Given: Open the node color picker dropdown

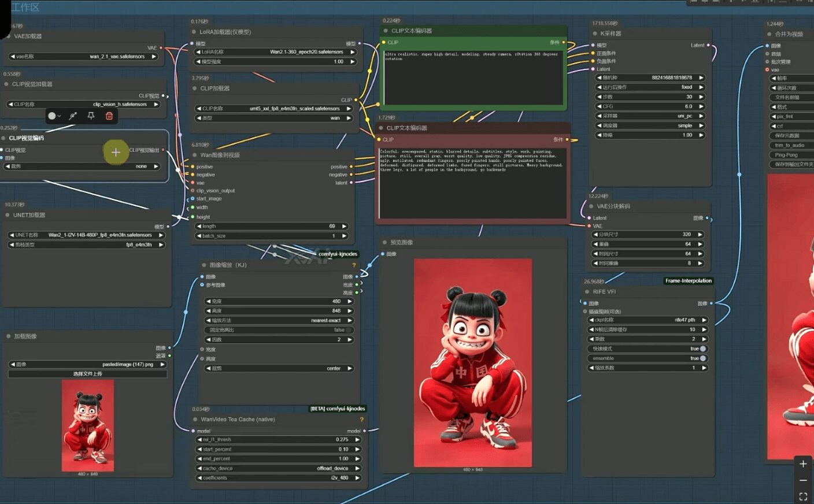Looking at the screenshot, I should 54,116.
